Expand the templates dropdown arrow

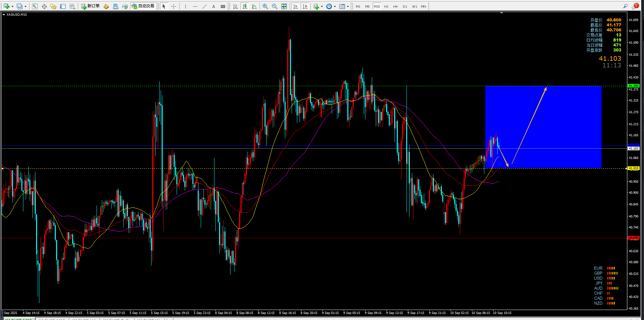click(x=348, y=6)
